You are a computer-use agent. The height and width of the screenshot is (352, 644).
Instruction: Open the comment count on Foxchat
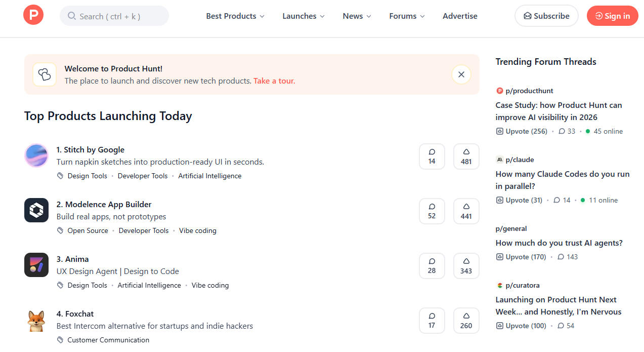432,321
